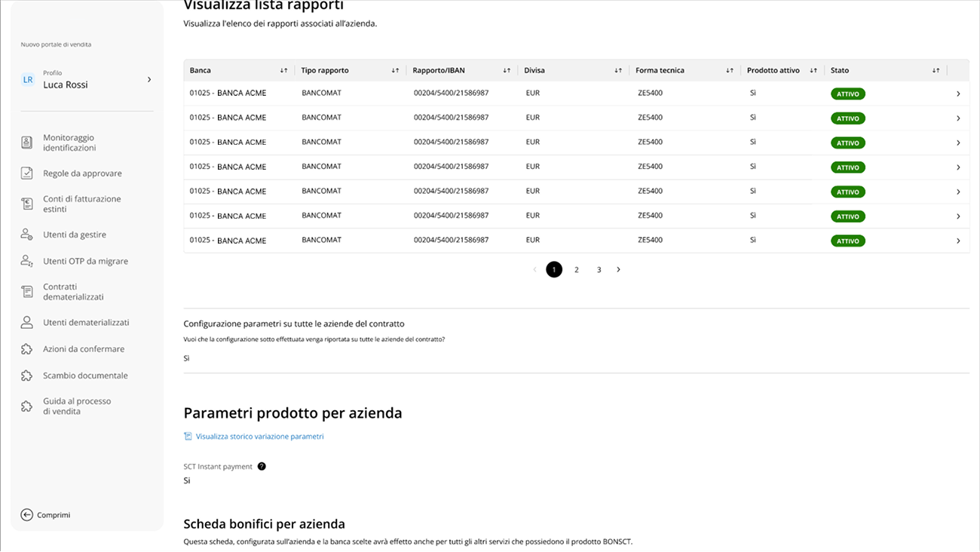
Task: Click the Comprimi label to collapse the sidebar
Action: [54, 515]
